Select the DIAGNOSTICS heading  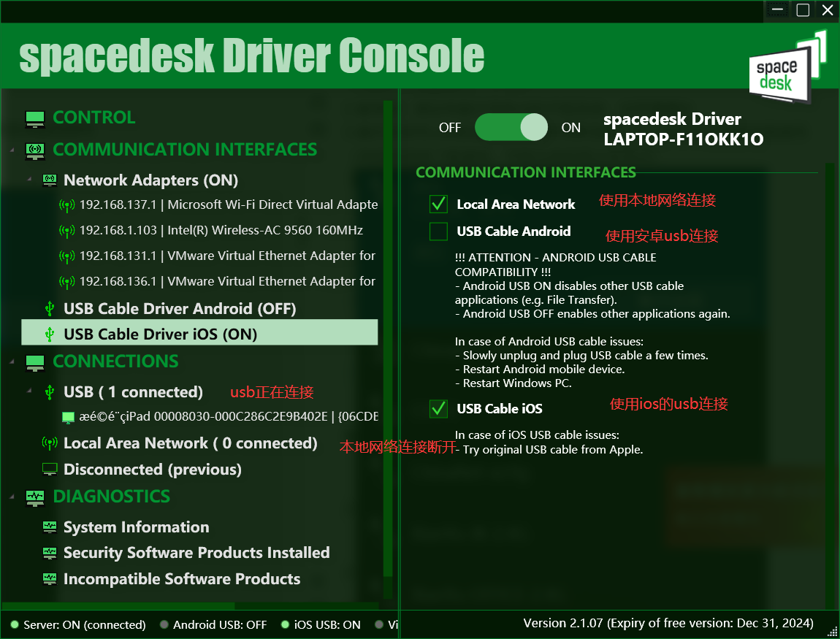(112, 497)
